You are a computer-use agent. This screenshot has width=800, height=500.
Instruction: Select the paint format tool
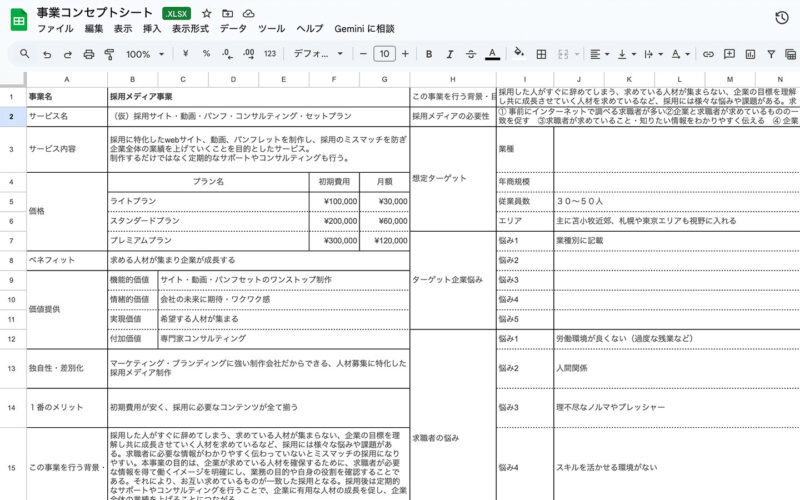tap(109, 54)
